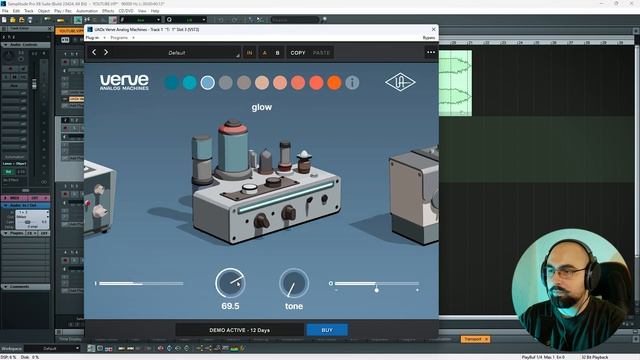
Task: Click Open project folder icon in toolbar
Action: 13,20
